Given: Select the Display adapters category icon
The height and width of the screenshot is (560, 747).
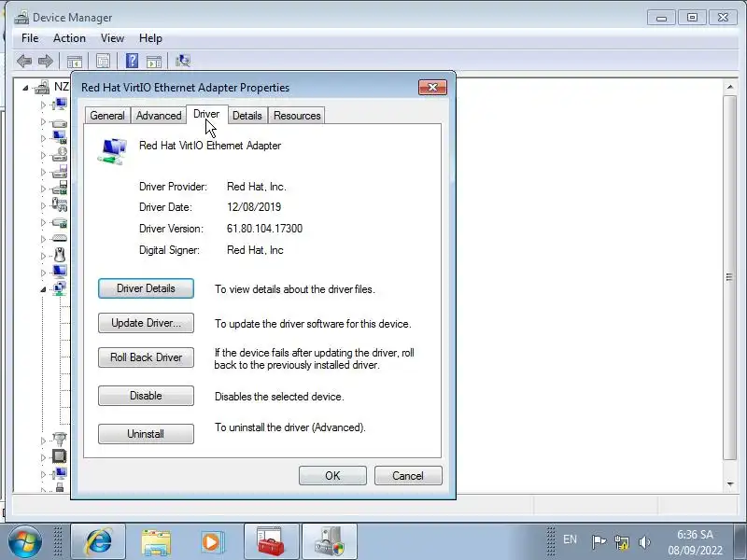Looking at the screenshot, I should click(60, 137).
